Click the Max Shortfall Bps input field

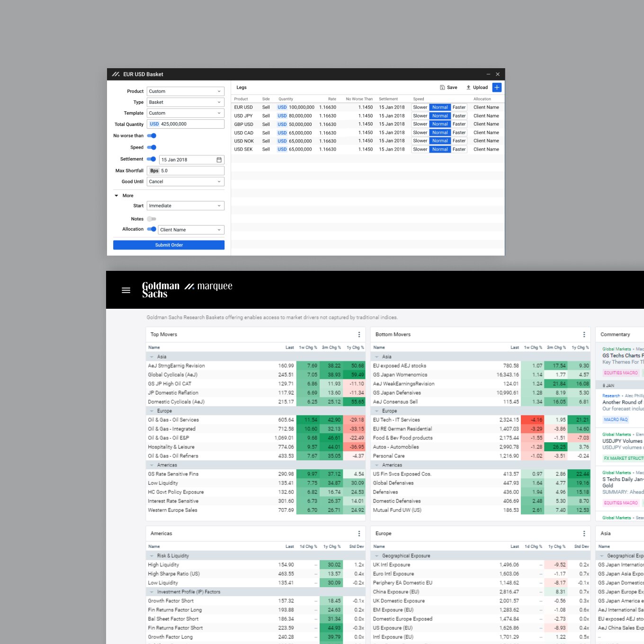(x=191, y=171)
